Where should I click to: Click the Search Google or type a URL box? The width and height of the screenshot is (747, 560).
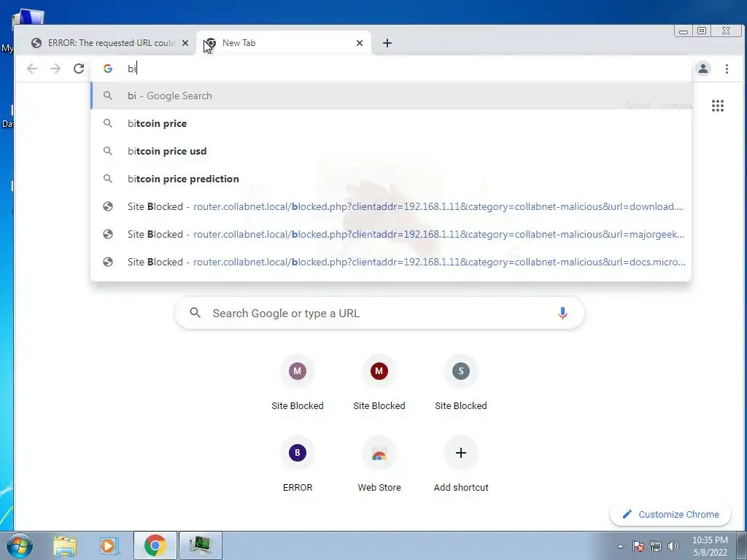[379, 313]
